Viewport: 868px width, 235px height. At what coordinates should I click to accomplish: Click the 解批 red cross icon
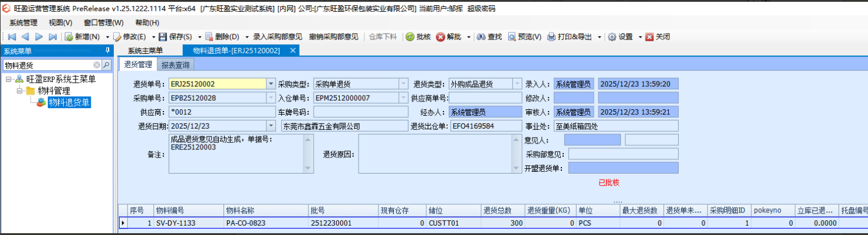(x=440, y=37)
